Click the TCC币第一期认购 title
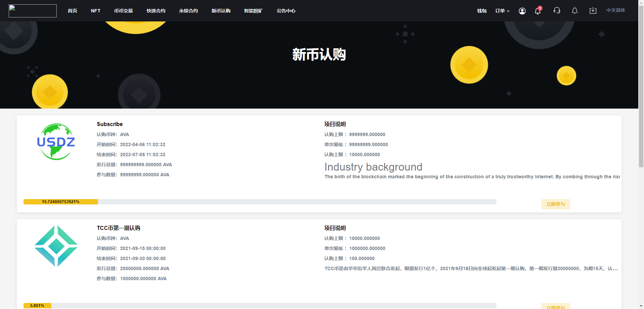The height and width of the screenshot is (309, 644). [x=118, y=228]
